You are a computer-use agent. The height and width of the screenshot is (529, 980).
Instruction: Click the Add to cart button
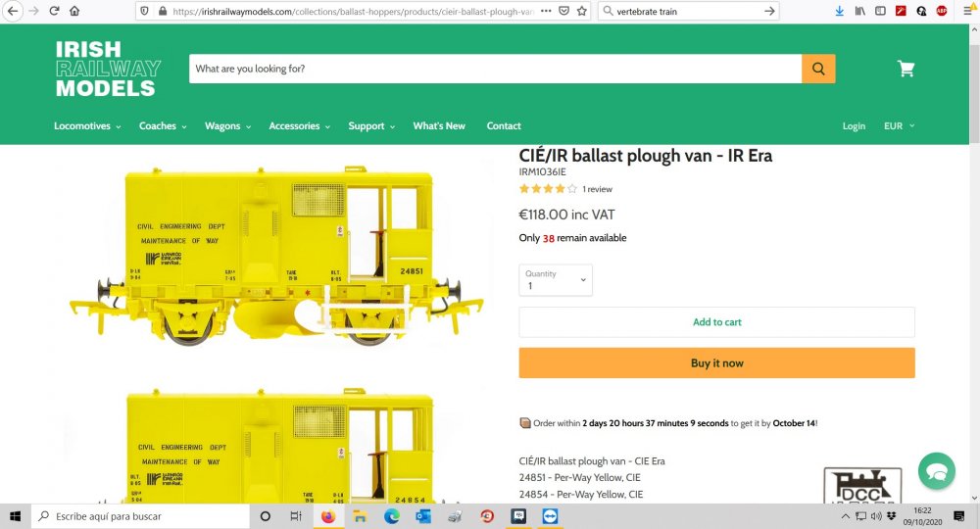717,322
